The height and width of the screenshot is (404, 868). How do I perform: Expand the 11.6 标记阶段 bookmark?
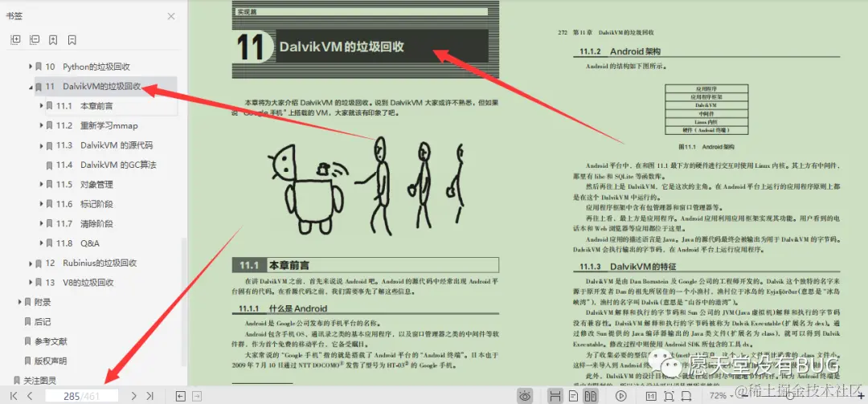point(42,204)
